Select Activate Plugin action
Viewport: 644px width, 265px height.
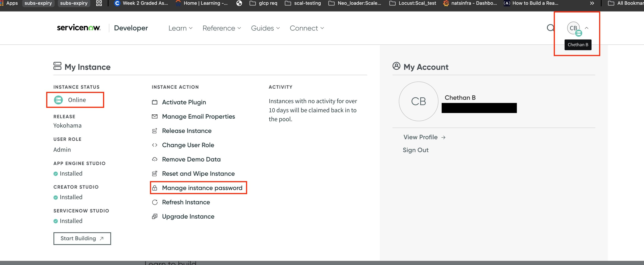click(184, 102)
